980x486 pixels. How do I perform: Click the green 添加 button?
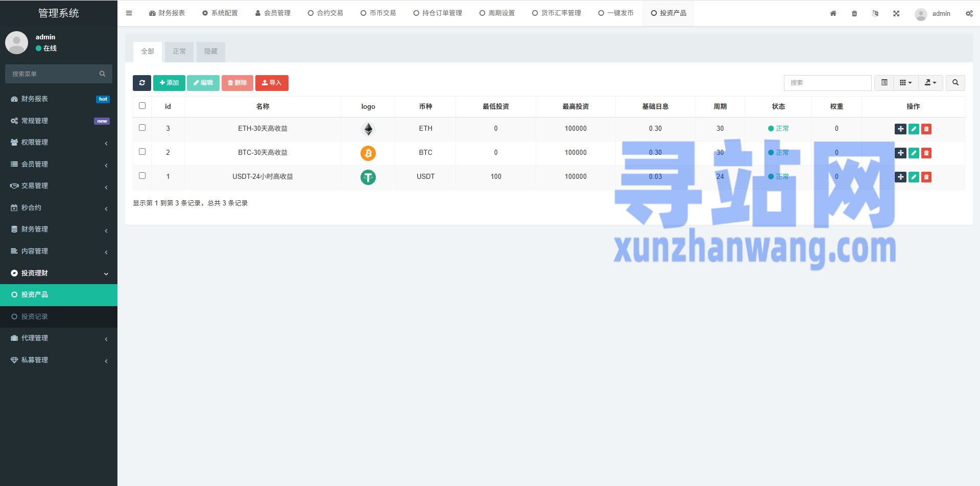point(169,83)
